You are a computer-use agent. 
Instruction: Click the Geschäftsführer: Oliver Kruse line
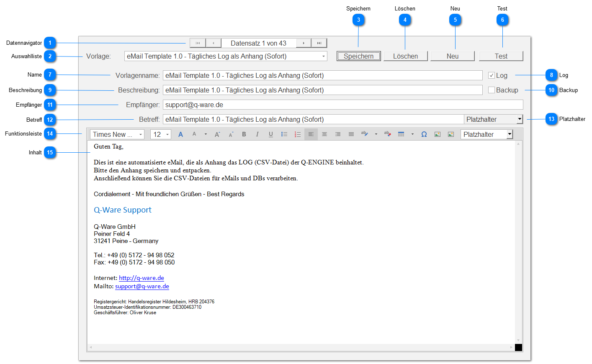point(125,313)
